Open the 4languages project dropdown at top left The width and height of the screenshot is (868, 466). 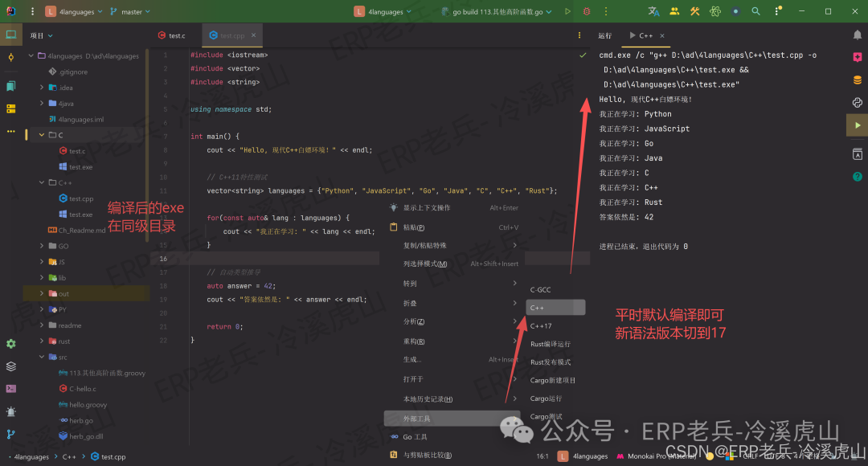point(74,11)
